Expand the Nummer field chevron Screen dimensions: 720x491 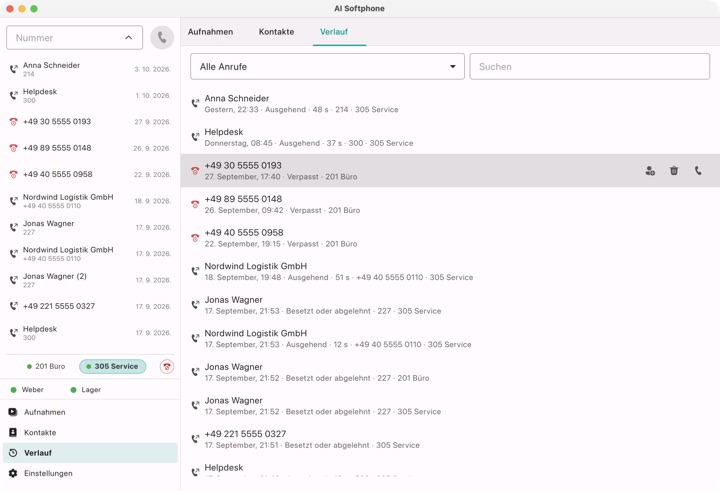point(129,38)
